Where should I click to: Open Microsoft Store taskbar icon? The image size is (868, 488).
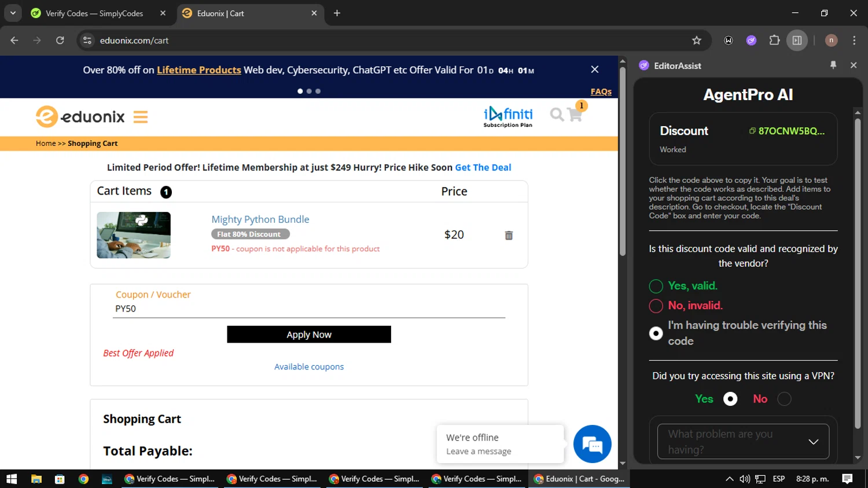60,479
